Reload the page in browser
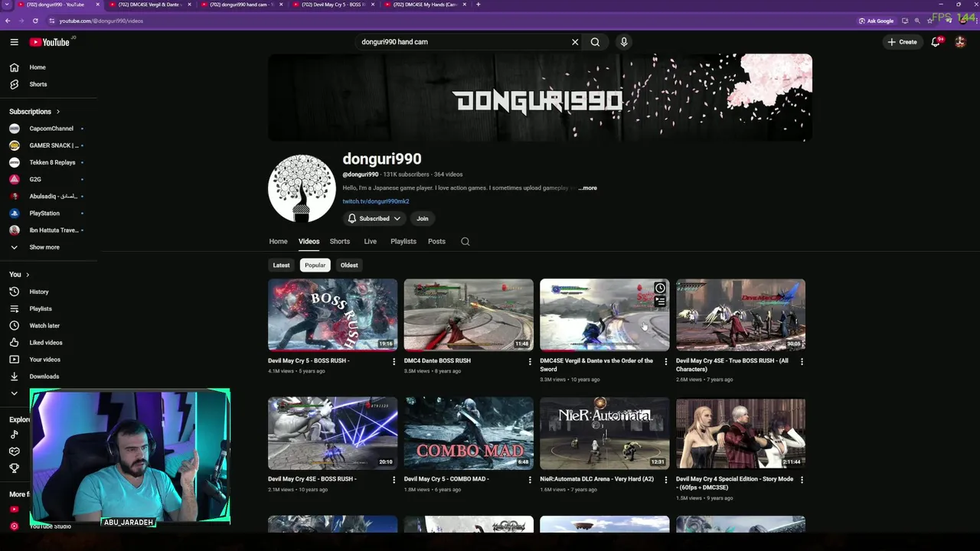980x551 pixels. 35,21
